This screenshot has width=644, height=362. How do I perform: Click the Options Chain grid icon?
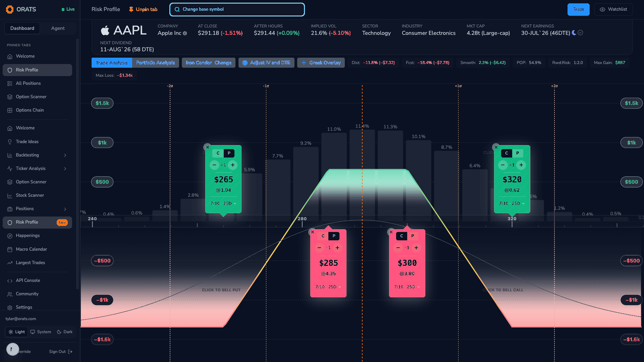pyautogui.click(x=10, y=110)
